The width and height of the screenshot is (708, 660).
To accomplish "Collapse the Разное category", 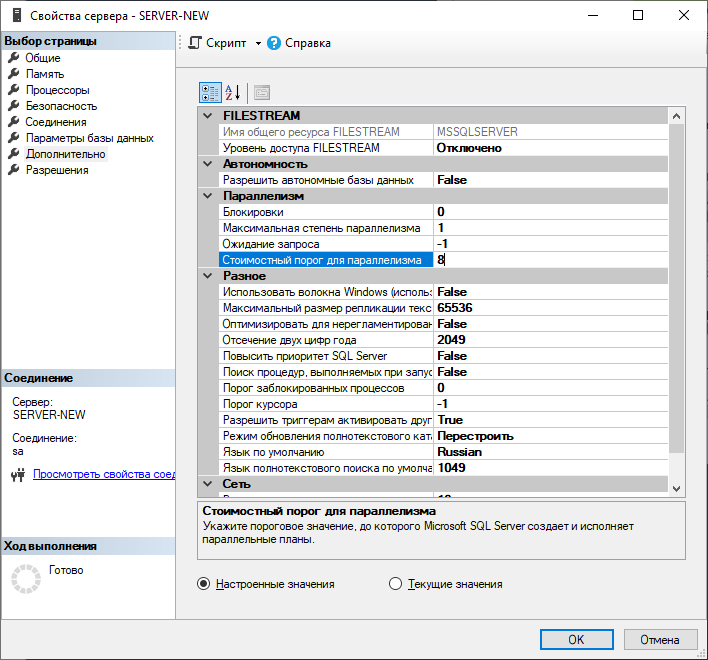I will pyautogui.click(x=208, y=275).
